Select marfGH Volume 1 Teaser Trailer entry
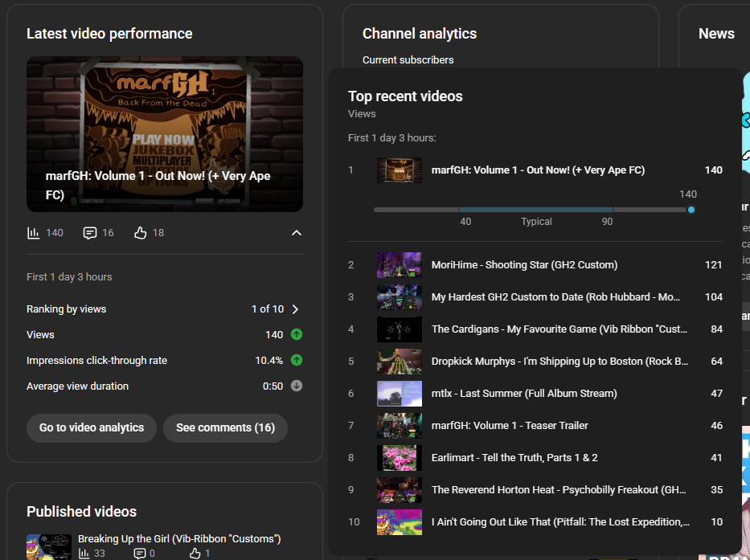This screenshot has height=560, width=750. click(x=510, y=426)
